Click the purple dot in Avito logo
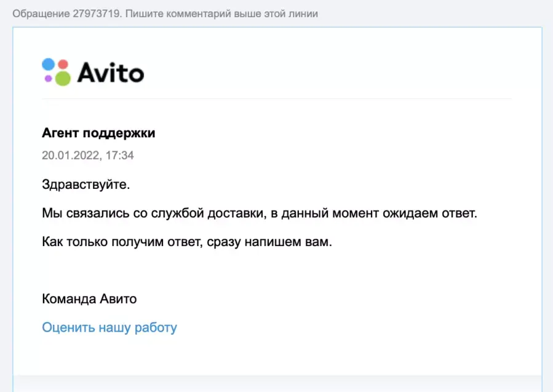 [48, 78]
